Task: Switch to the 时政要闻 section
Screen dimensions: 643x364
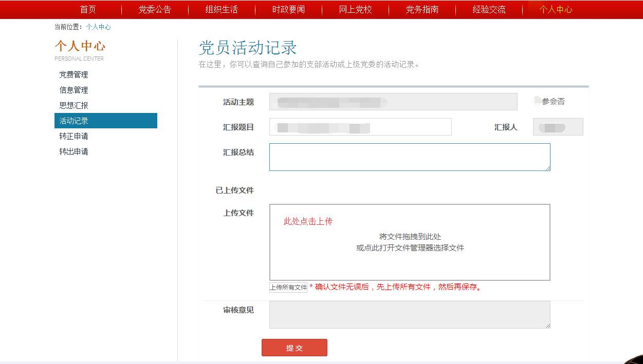Action: 288,9
